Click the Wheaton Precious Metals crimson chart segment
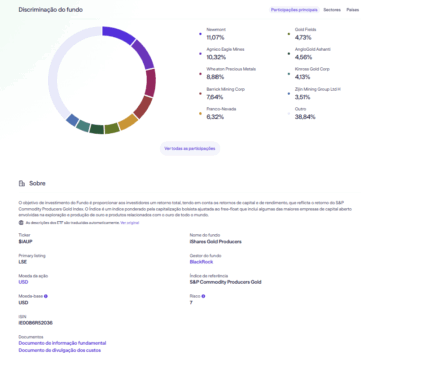Viewport: 430px width, 368px height. (150, 83)
